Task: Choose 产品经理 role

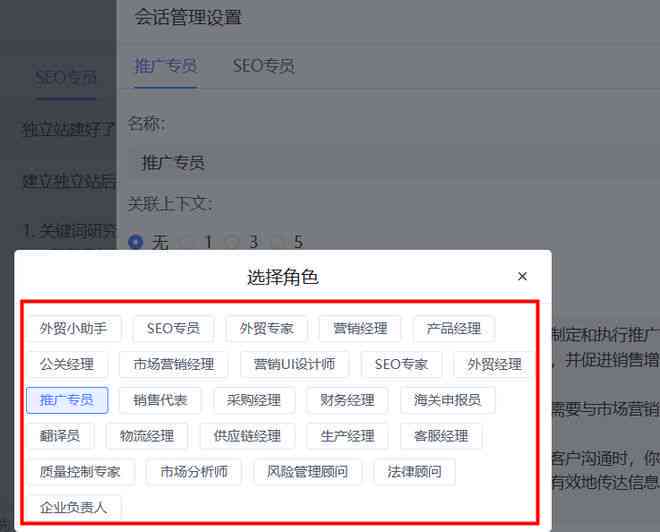Action: [x=454, y=328]
